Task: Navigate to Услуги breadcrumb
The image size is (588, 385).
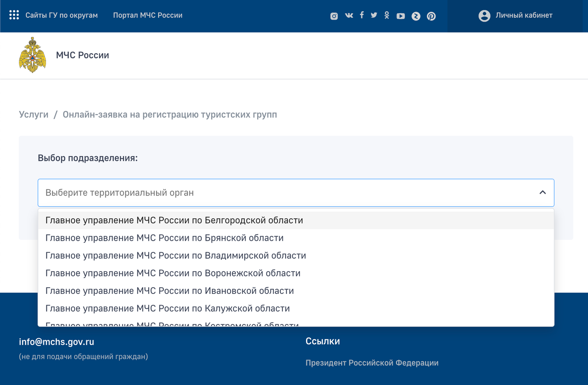Action: point(34,115)
